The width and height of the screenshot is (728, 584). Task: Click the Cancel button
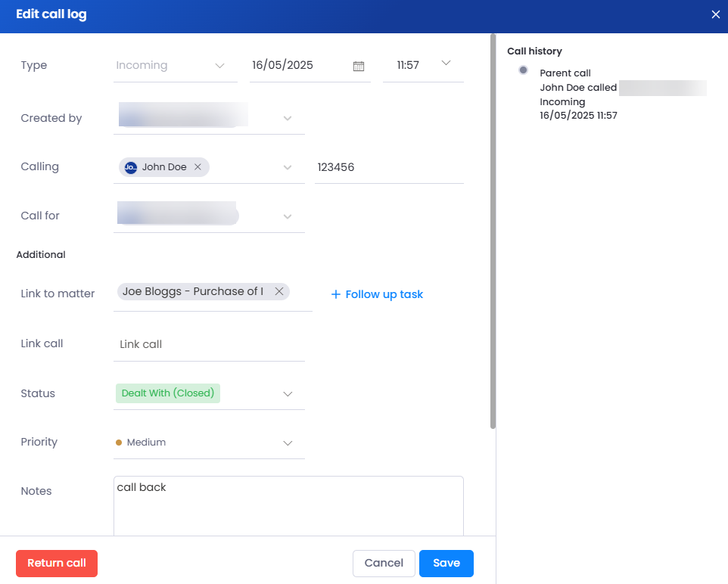[x=384, y=563]
